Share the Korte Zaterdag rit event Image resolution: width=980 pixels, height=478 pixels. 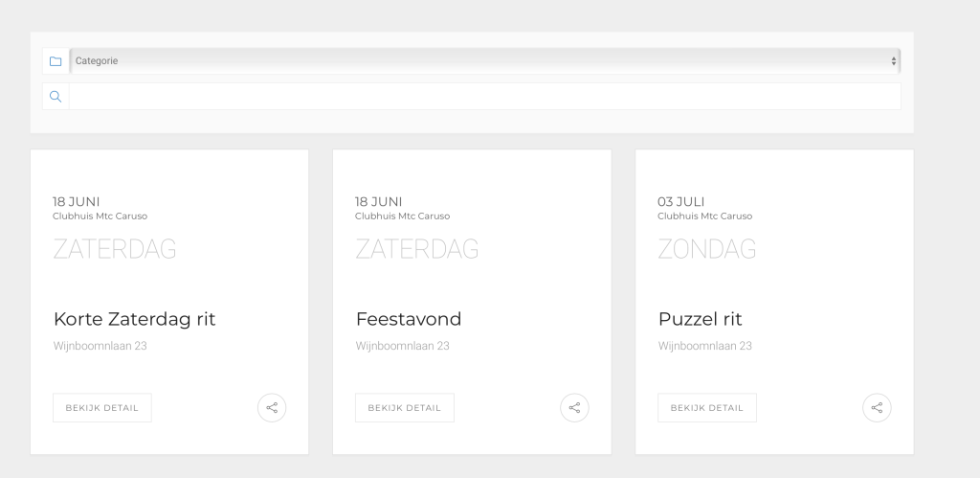(x=272, y=408)
